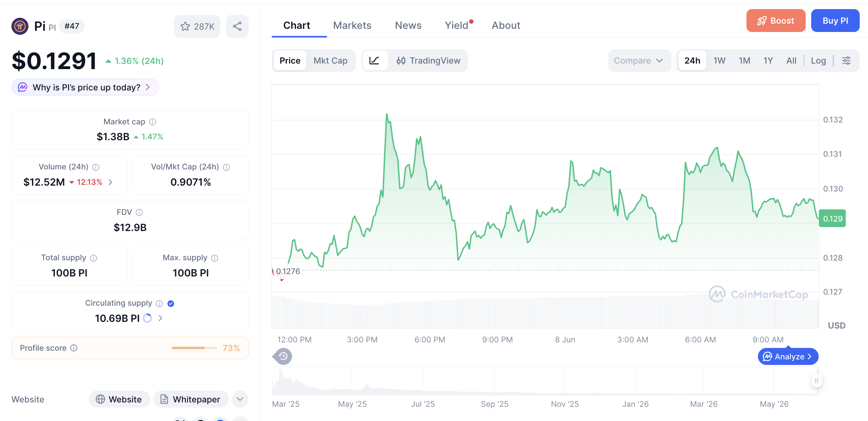Viewport: 868px width, 421px height.
Task: Open Vol/Mkt Cap (24h) info icon
Action: (226, 167)
